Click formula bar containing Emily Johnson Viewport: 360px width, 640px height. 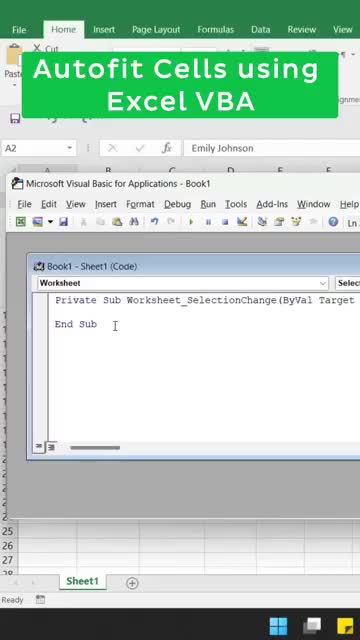(x=271, y=148)
